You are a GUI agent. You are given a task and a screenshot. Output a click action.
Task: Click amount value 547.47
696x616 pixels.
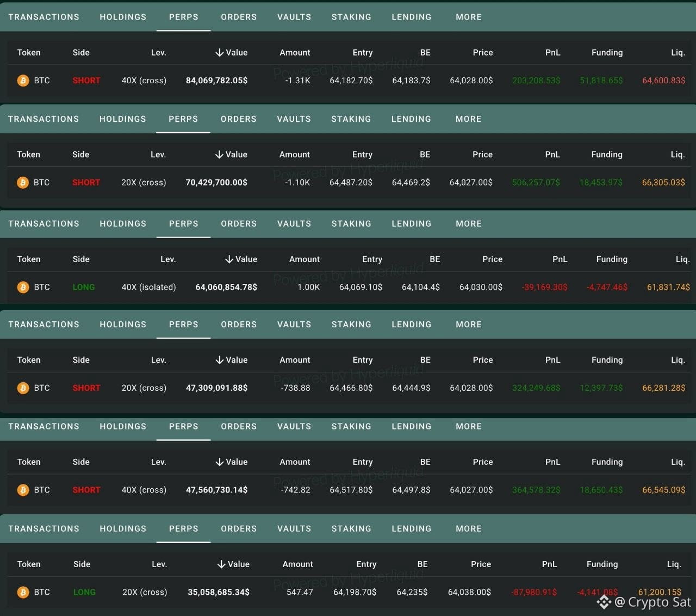[300, 592]
